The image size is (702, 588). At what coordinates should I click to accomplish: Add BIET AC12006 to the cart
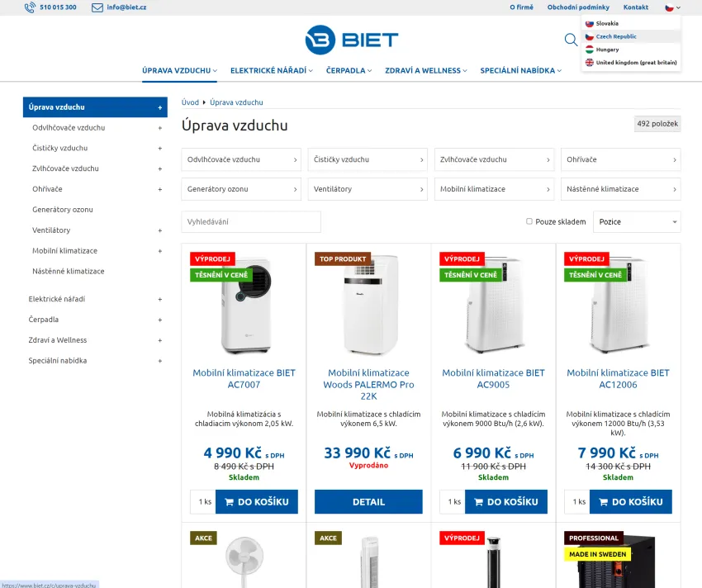tap(631, 501)
